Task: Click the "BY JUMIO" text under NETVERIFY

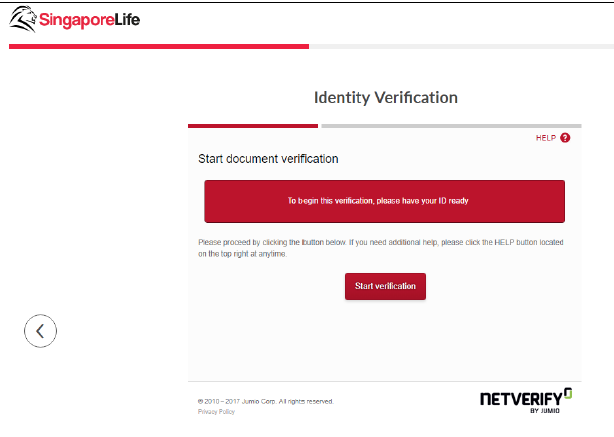Action: [x=546, y=410]
